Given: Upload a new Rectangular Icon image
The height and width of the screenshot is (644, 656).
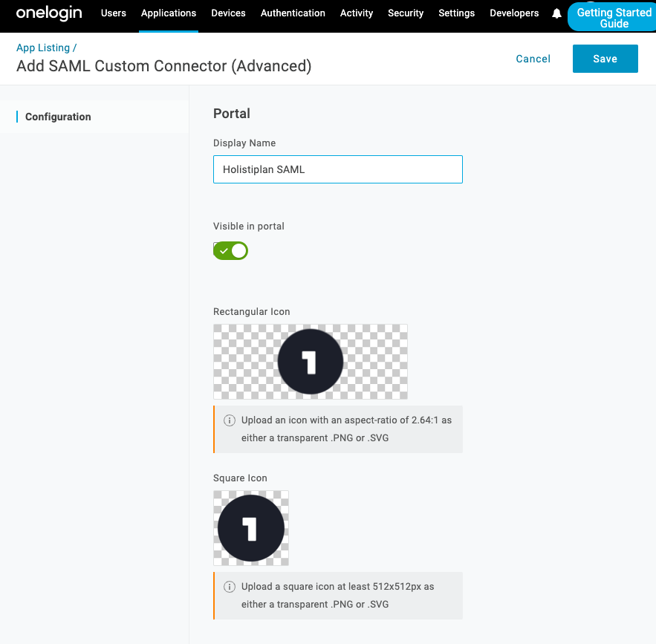Looking at the screenshot, I should [x=310, y=362].
